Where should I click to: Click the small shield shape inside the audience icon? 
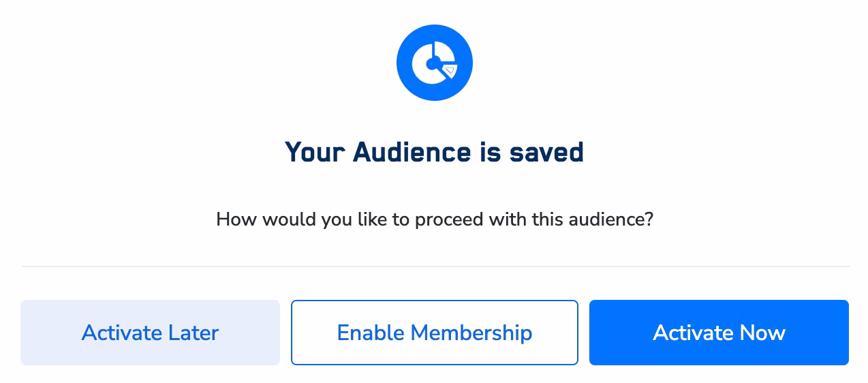click(x=450, y=70)
